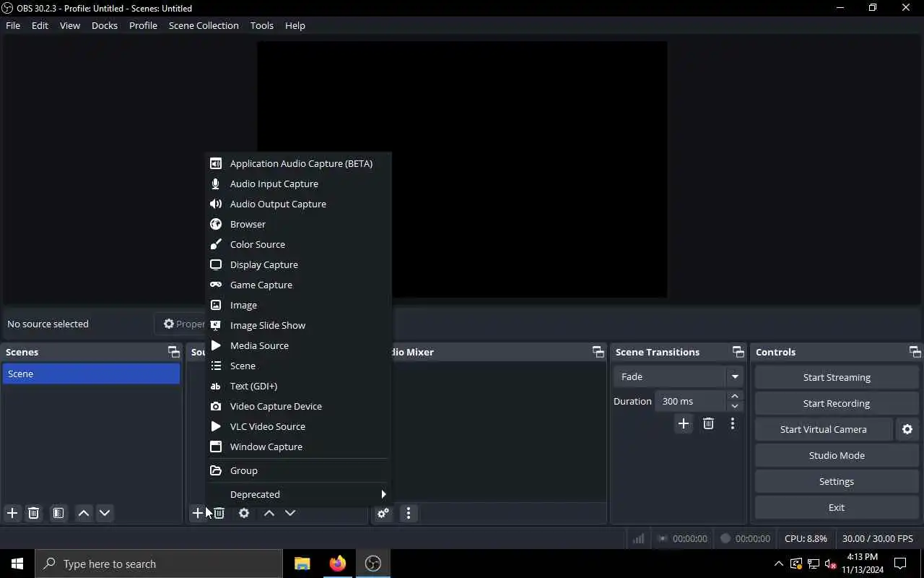Open the Tools menu

coord(262,25)
